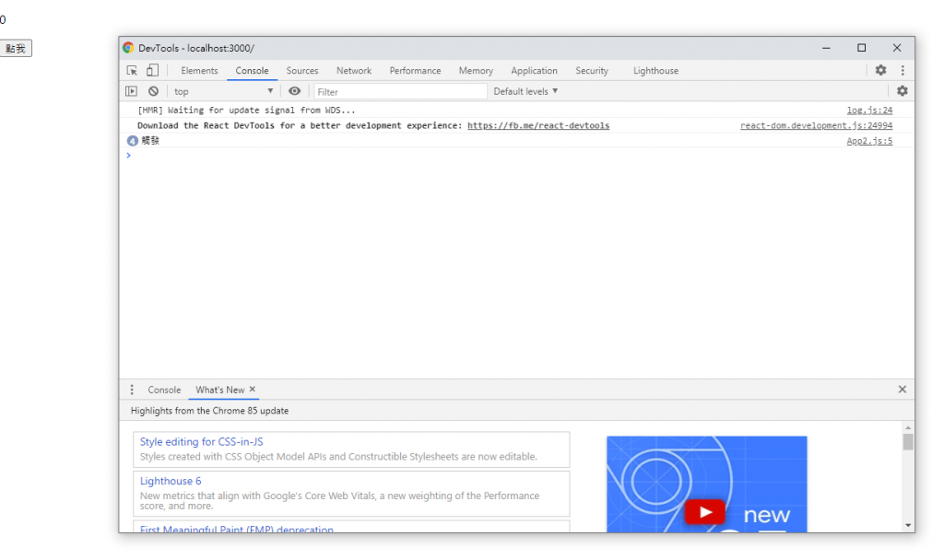The height and width of the screenshot is (560, 944).
Task: Close the What's New tab
Action: click(x=253, y=390)
